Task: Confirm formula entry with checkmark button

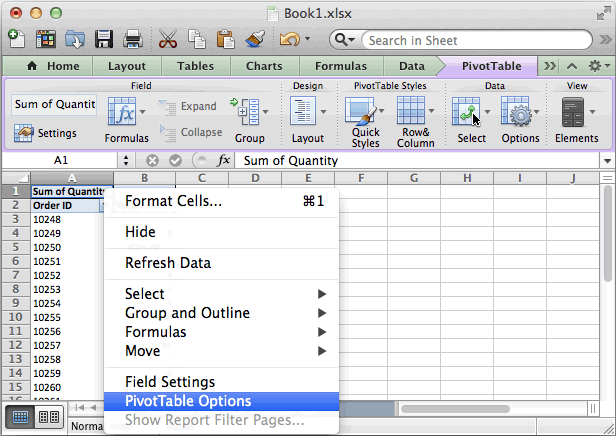Action: [x=175, y=160]
